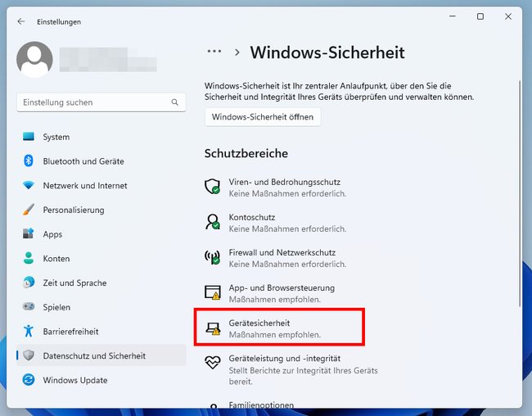Click App- und Browsersteuerung text
Screen dimensions: 532x416
282,287
